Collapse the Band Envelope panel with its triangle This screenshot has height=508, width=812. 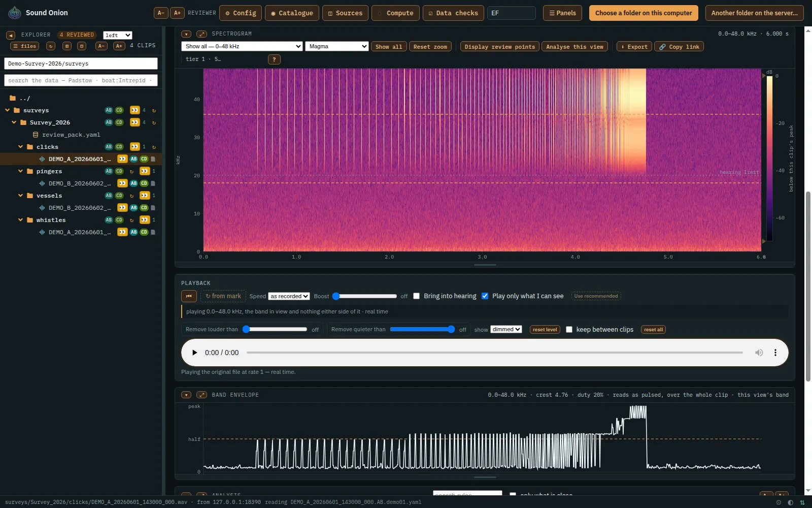point(186,395)
